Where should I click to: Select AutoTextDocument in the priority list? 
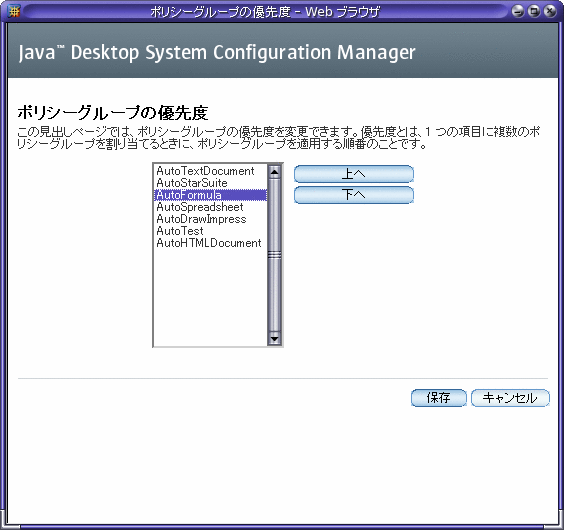(x=210, y=171)
